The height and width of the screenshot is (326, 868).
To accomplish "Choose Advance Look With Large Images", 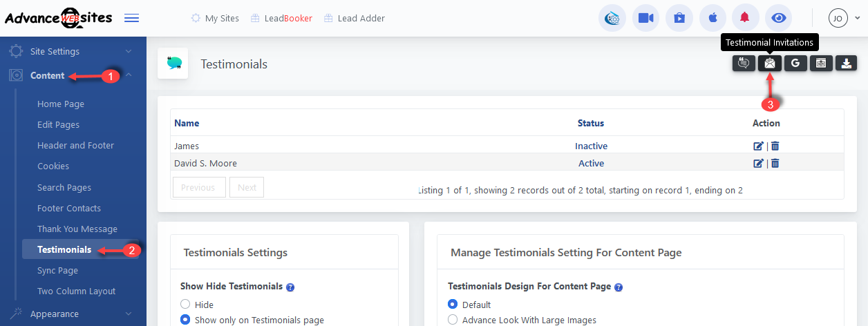I will click(453, 320).
